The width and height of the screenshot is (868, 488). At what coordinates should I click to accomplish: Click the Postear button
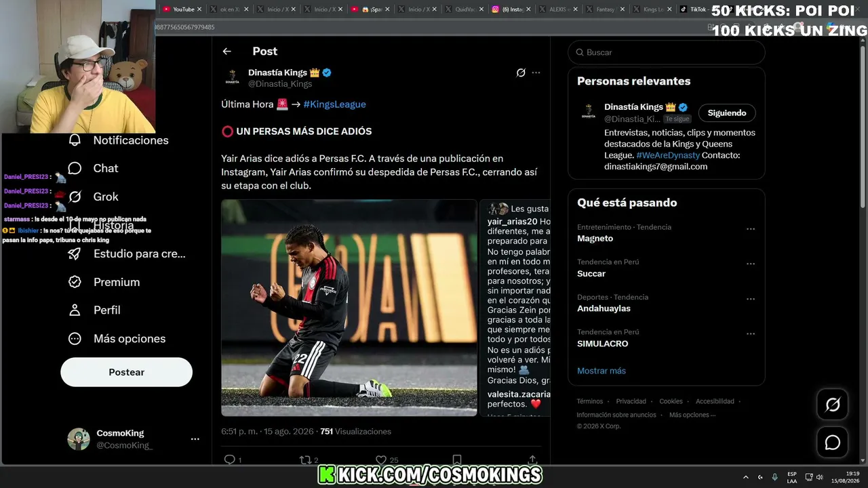127,372
